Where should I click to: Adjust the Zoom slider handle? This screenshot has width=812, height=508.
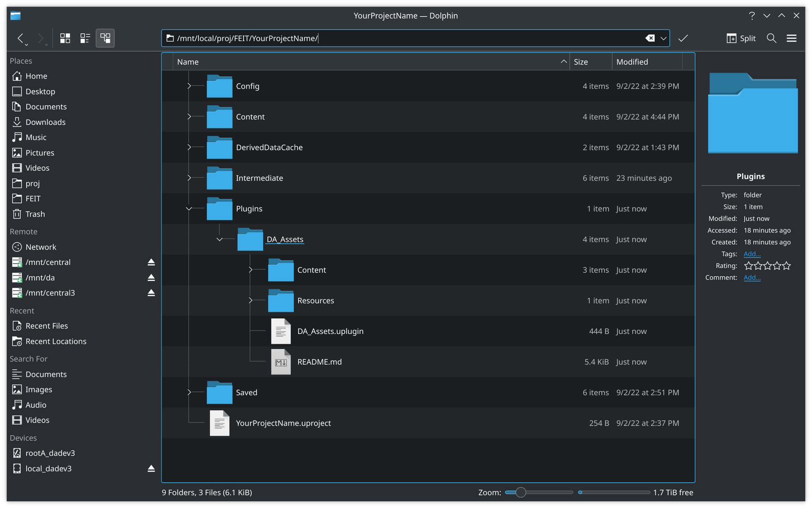[x=521, y=492]
